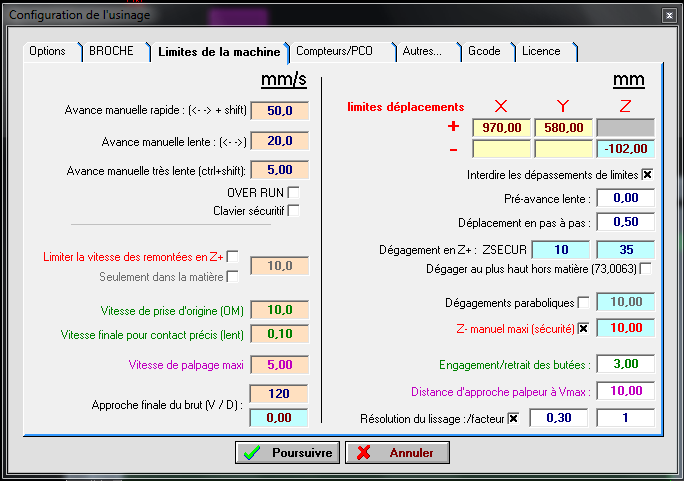Click the Avance manuelle rapide field
Screen dimensions: 684x481
(x=279, y=110)
